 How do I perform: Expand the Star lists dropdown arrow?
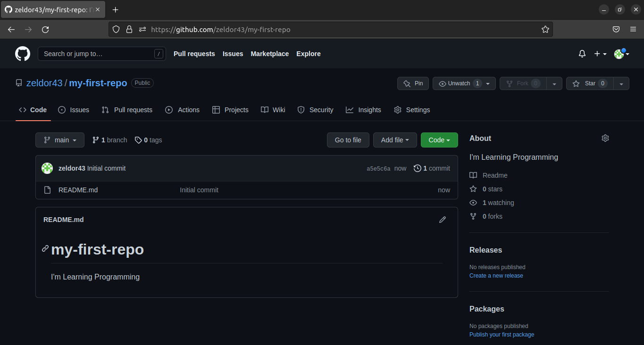point(621,83)
